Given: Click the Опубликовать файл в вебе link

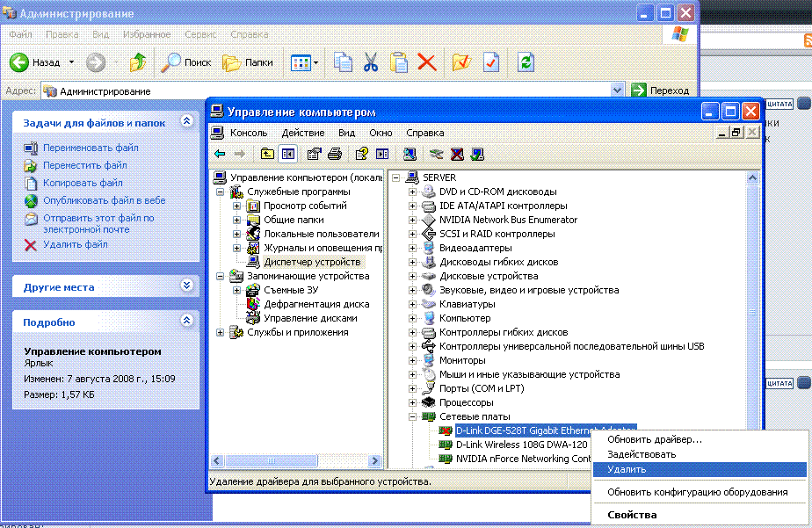Looking at the screenshot, I should [104, 201].
